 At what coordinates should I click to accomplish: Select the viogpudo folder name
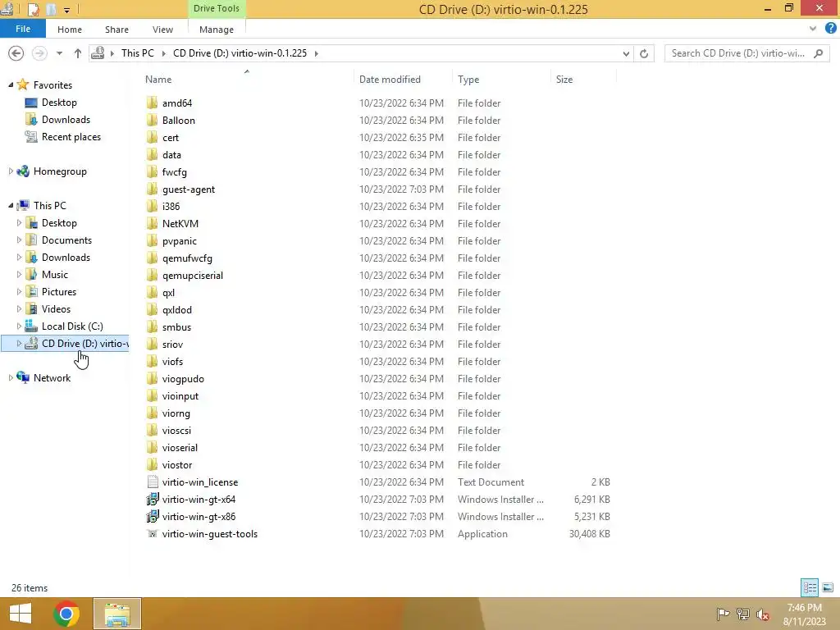click(x=183, y=379)
